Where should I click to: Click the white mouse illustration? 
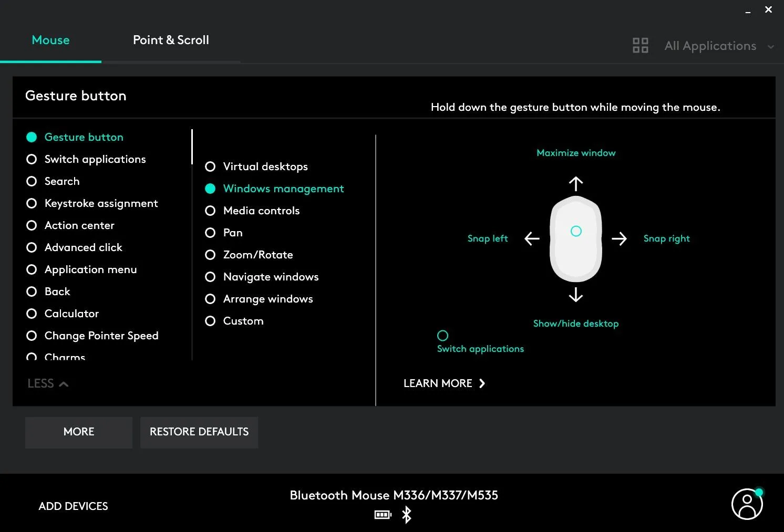click(x=576, y=239)
